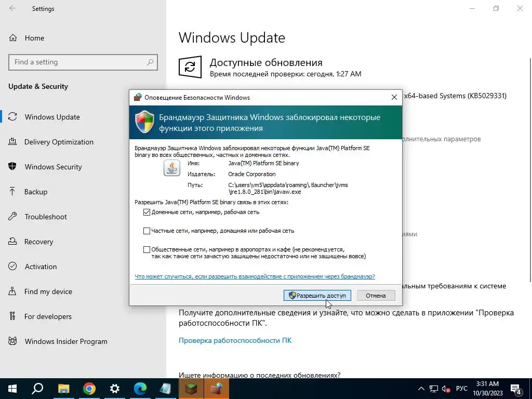Focus the Find a setting search box
This screenshot has height=399, width=532.
tap(83, 62)
